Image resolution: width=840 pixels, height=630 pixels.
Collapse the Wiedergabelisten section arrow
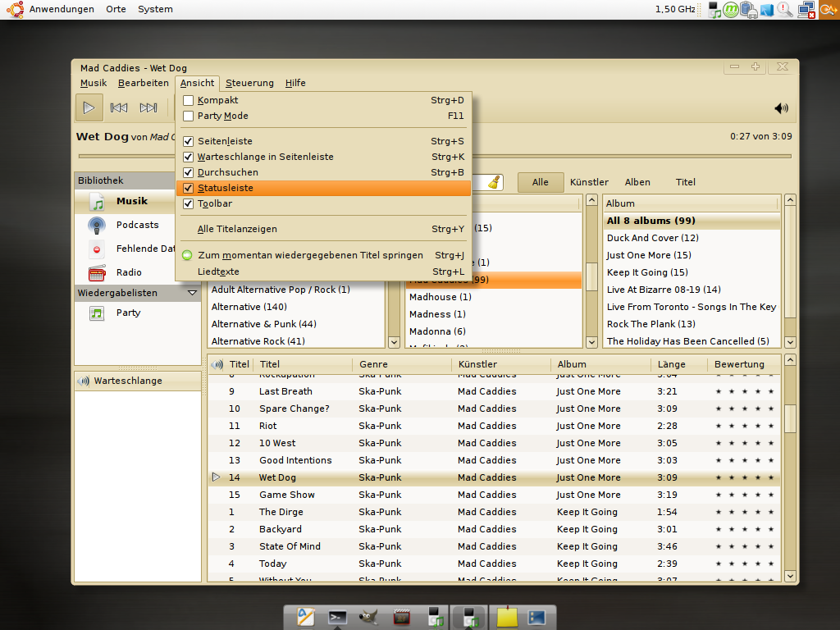192,293
